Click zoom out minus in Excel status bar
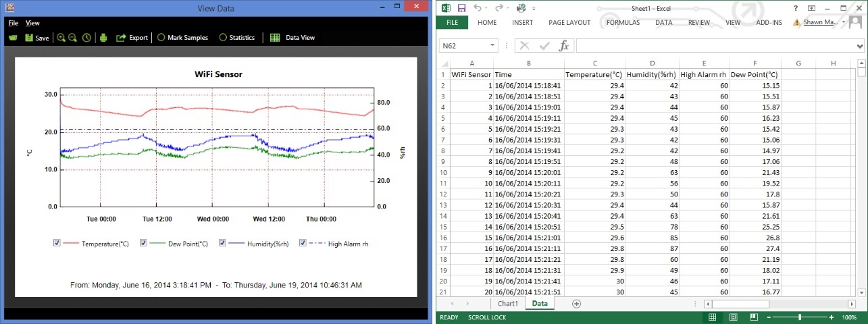Viewport: 868px width, 324px height. (x=767, y=317)
